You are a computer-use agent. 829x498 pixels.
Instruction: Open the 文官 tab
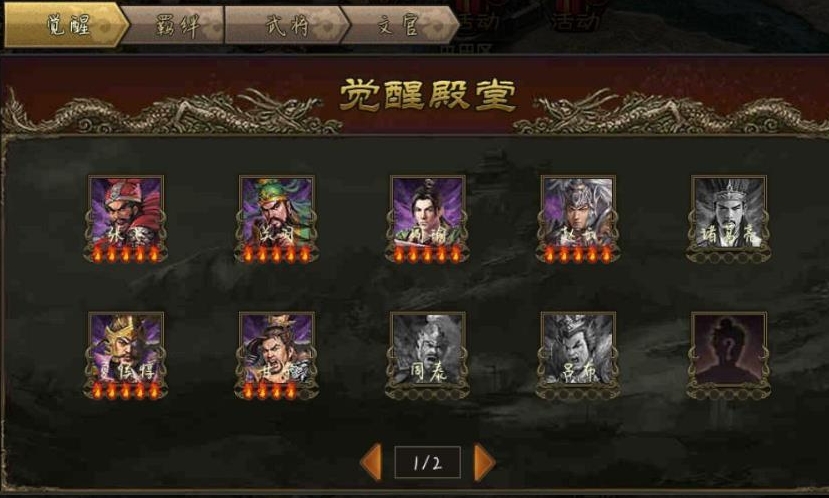pos(399,25)
